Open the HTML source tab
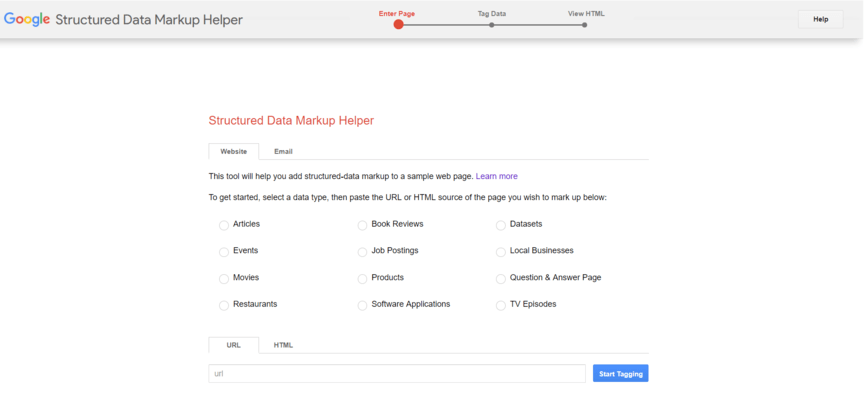 click(283, 345)
